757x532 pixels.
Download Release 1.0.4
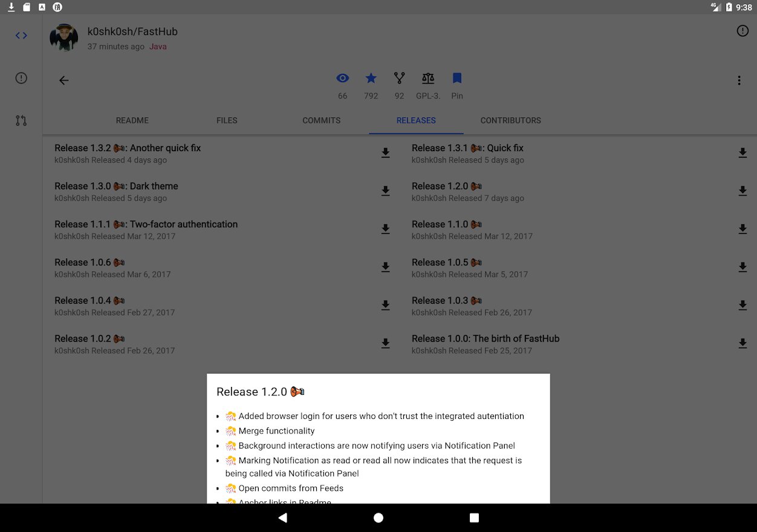[385, 305]
